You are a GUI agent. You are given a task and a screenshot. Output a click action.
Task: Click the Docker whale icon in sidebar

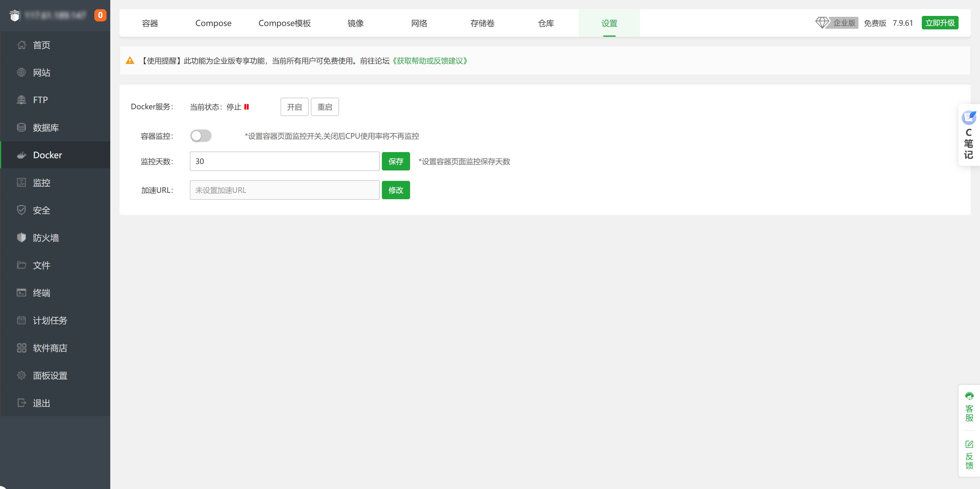21,155
